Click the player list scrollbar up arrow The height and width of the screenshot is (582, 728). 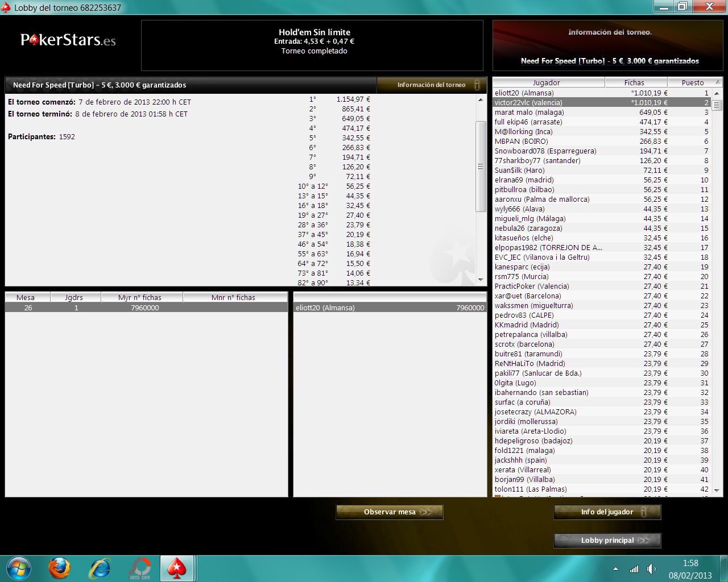click(x=717, y=93)
